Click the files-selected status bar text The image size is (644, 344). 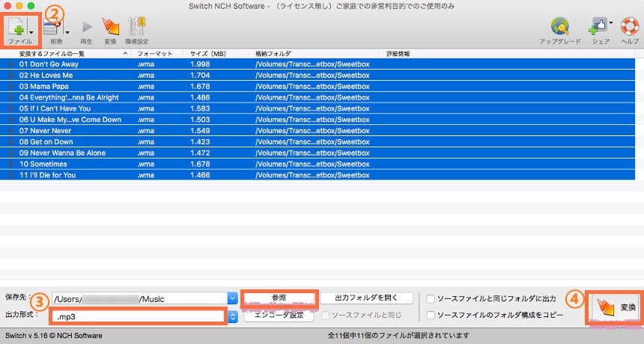click(x=398, y=335)
